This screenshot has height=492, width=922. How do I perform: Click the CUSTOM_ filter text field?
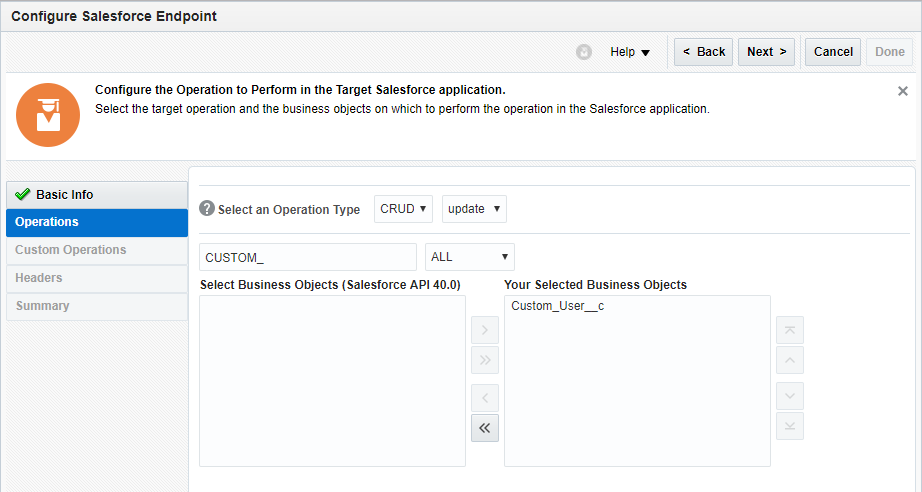tap(307, 257)
